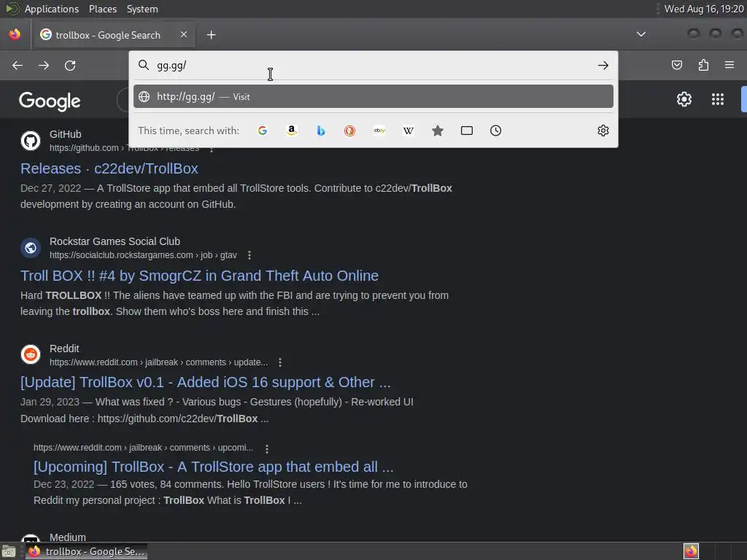Search this time with DuckDuckGo
The height and width of the screenshot is (560, 747).
tap(349, 131)
